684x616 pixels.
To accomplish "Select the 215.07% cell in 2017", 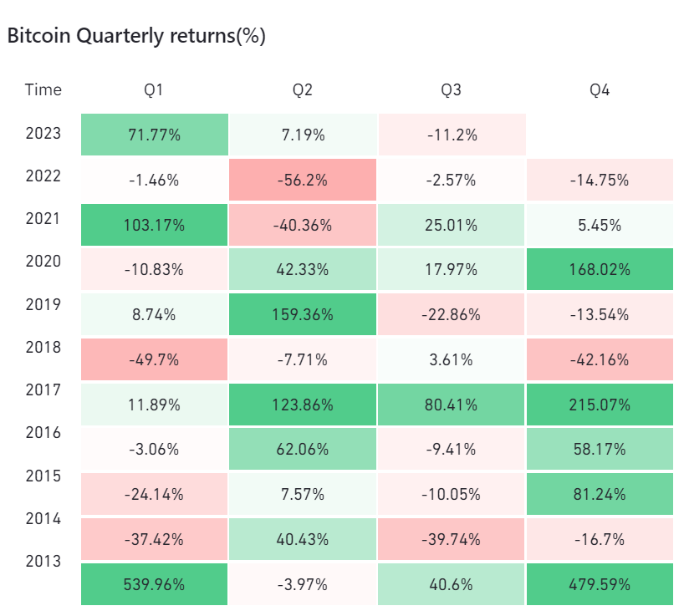I will coord(600,405).
